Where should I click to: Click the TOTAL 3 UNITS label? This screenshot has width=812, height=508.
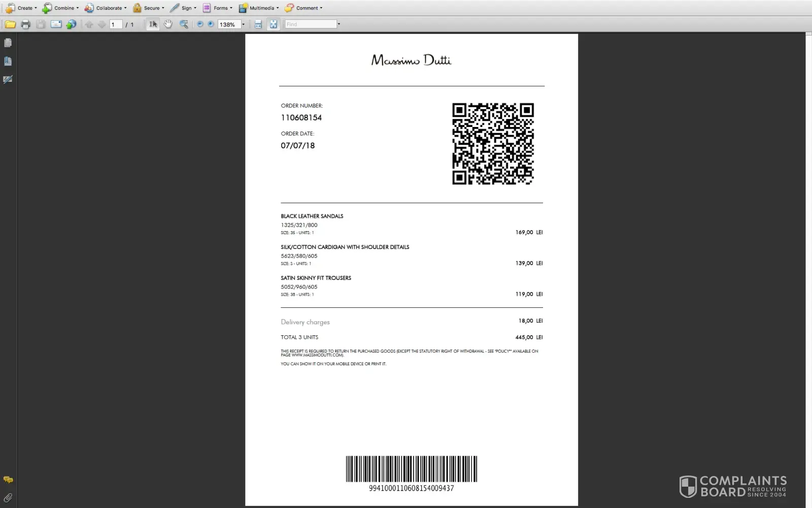(299, 337)
